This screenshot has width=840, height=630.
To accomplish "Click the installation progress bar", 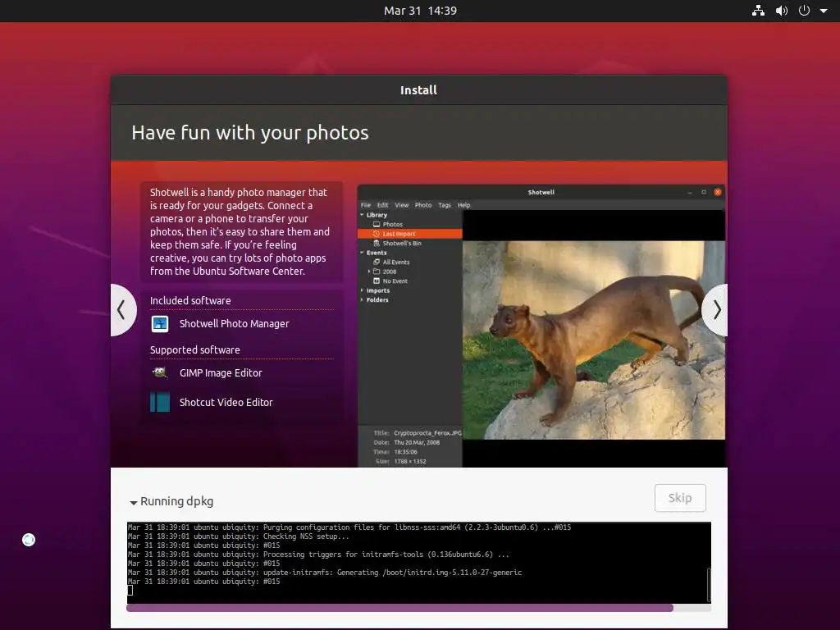I will tap(418, 608).
